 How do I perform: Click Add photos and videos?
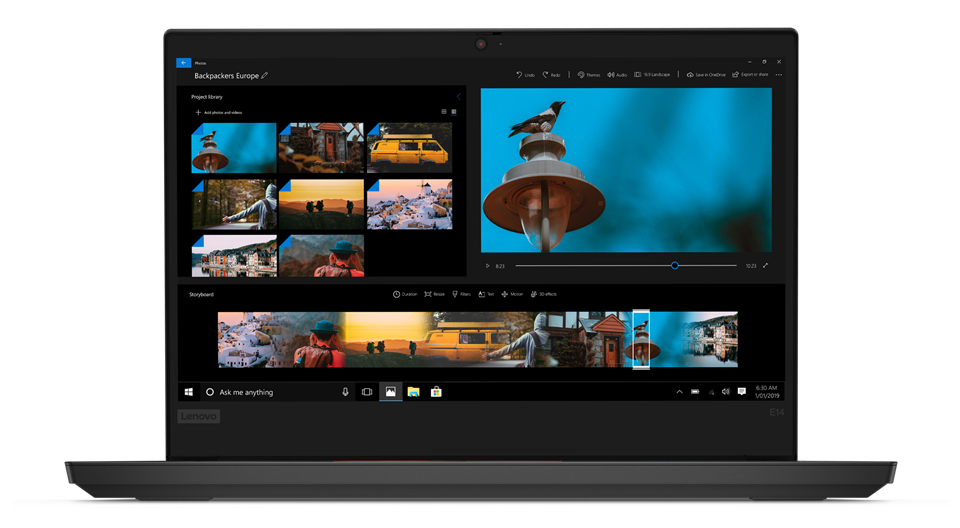[219, 113]
